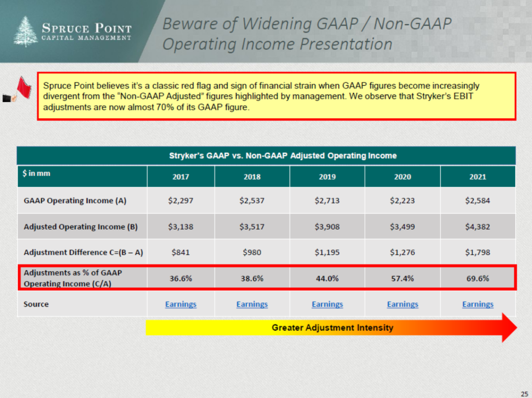This screenshot has height=398, width=532.
Task: Select the 2020 column header
Action: (403, 176)
